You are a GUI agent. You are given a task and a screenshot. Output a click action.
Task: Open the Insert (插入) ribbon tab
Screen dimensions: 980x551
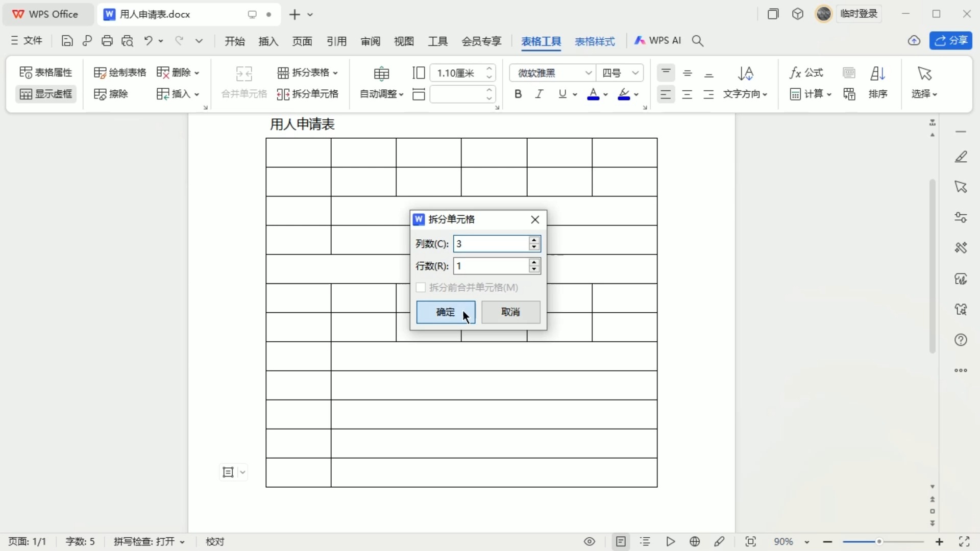point(268,41)
